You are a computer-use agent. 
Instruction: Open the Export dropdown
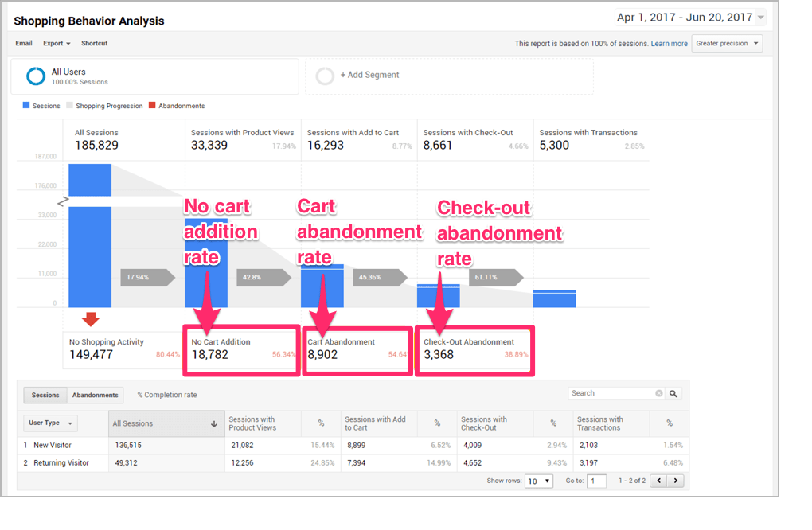click(56, 43)
